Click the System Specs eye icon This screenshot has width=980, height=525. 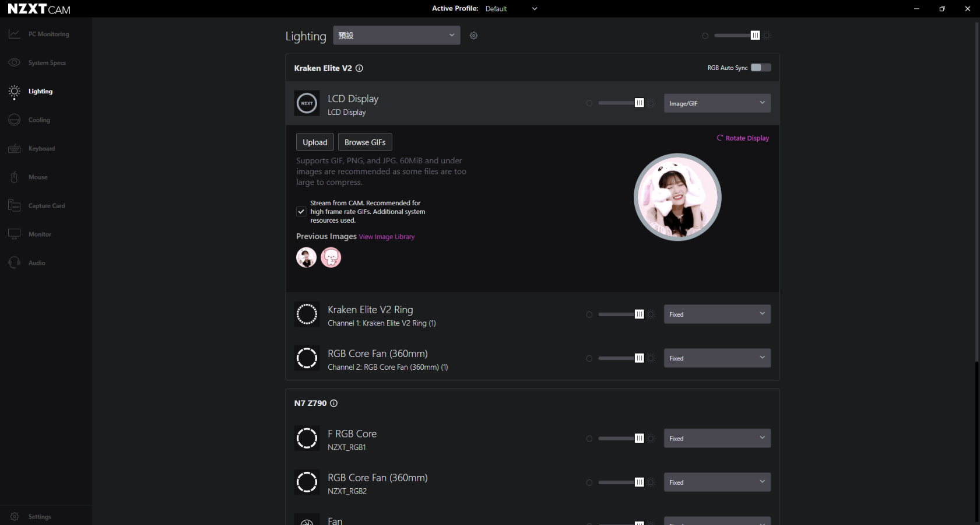[15, 63]
